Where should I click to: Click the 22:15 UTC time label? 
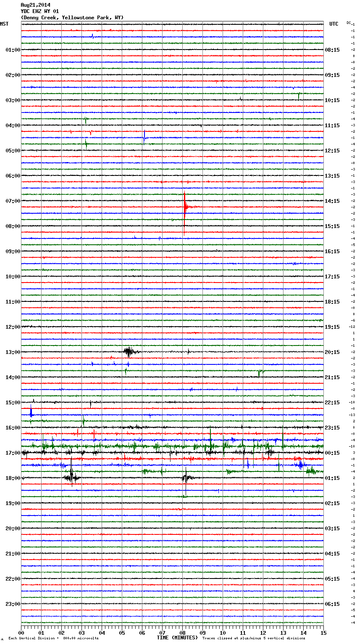pyautogui.click(x=332, y=403)
